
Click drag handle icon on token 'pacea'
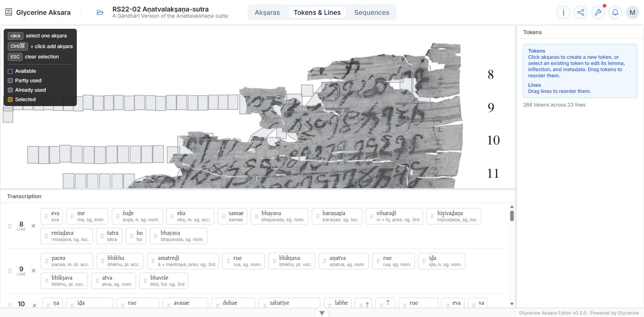click(47, 261)
